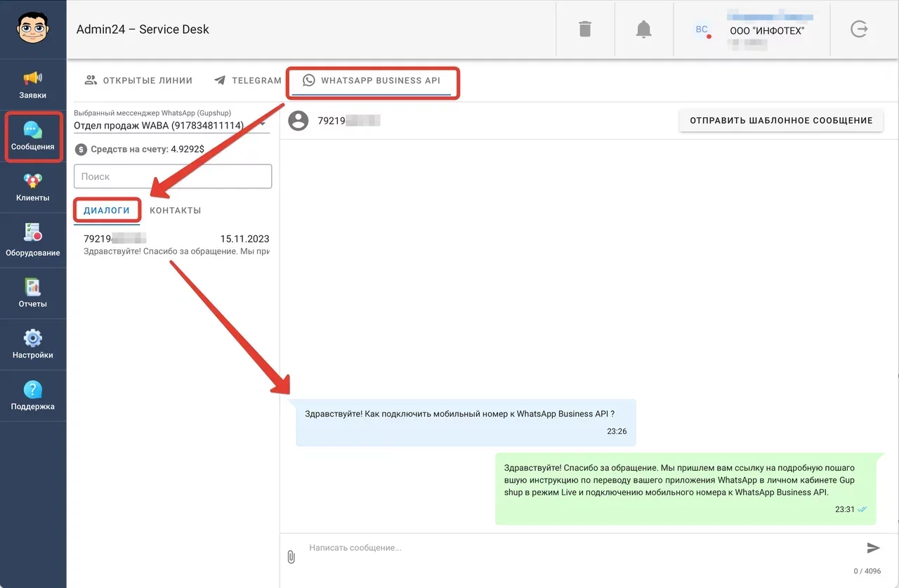Click the Admin24 – Service Desk title
This screenshot has height=588, width=899.
[x=143, y=30]
